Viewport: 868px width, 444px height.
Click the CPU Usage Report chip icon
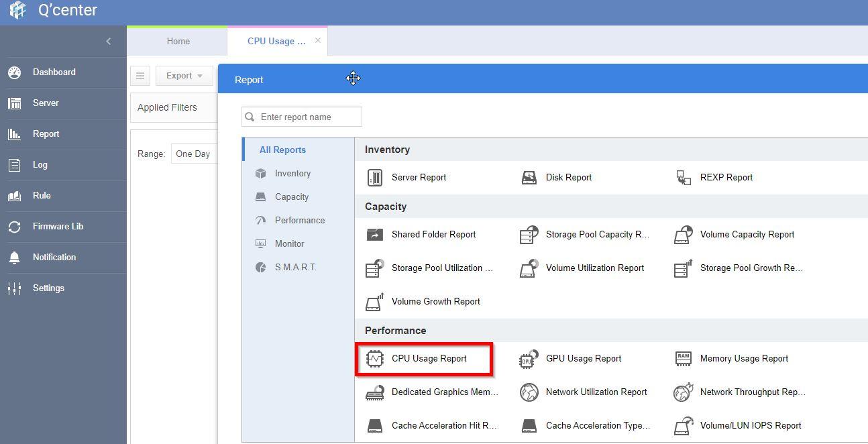point(375,359)
